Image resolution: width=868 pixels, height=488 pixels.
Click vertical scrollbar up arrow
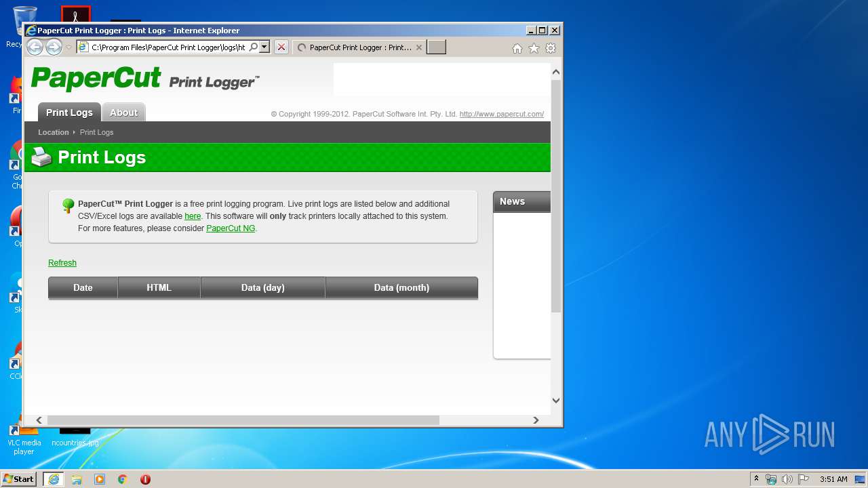point(556,72)
